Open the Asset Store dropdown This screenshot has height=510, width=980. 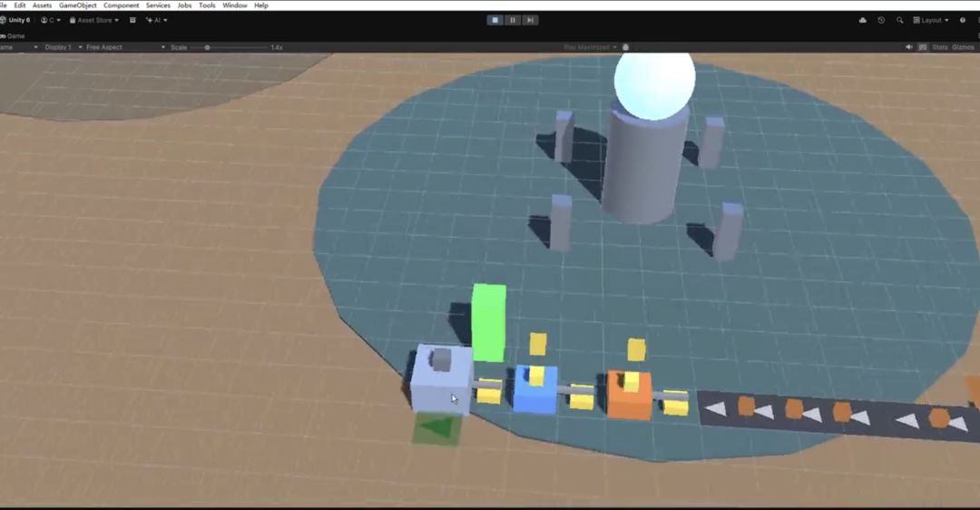(x=93, y=20)
